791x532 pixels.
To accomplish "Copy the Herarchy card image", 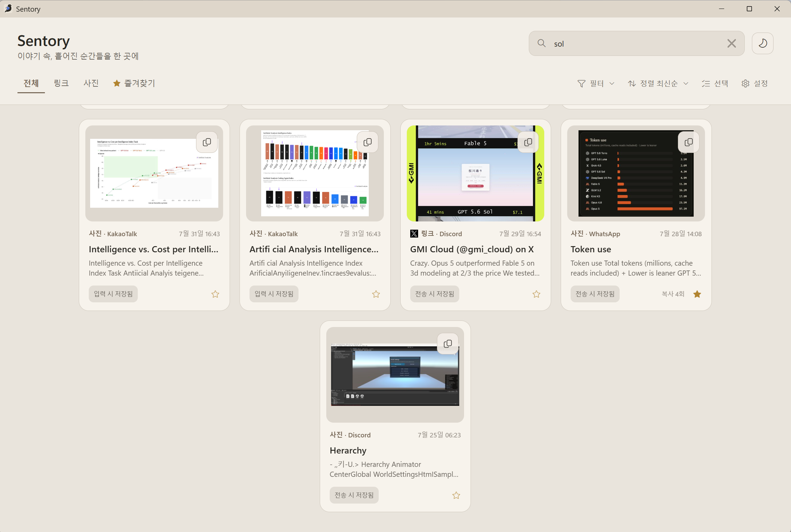I will tap(448, 344).
